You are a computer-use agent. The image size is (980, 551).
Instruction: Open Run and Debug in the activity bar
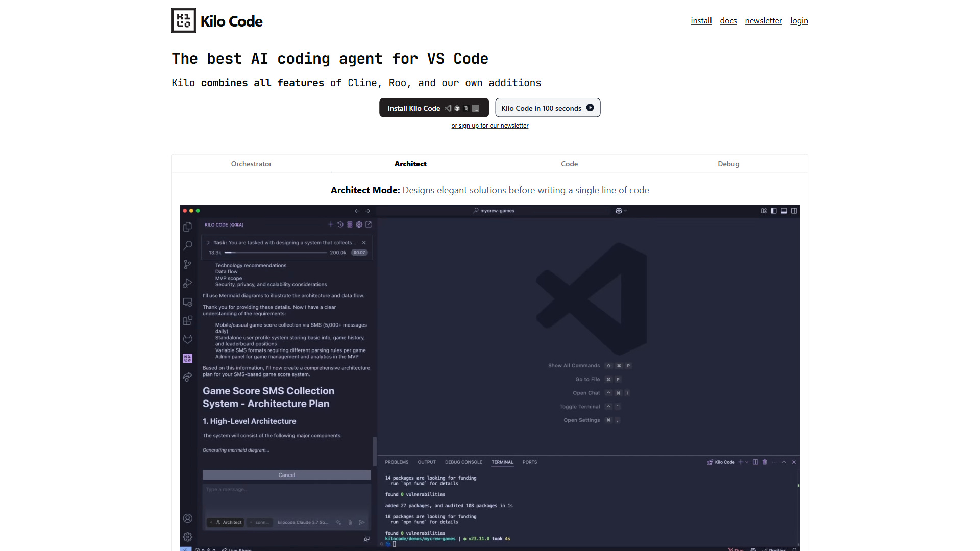[x=188, y=283]
